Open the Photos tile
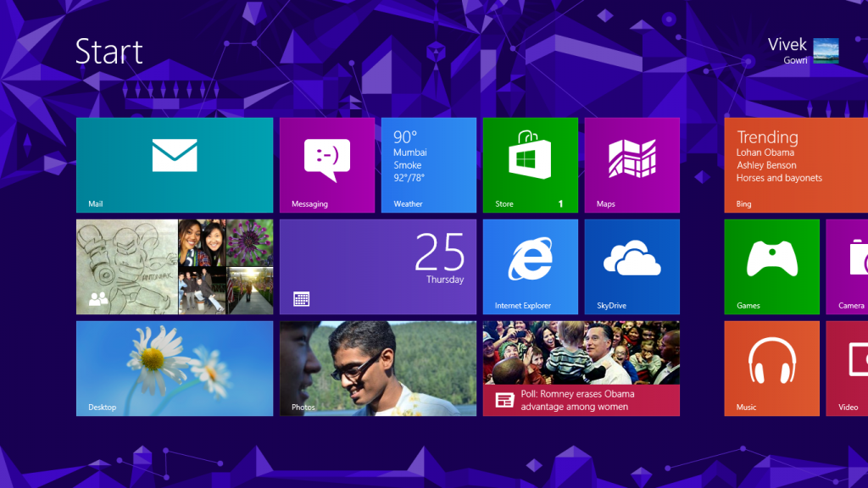Viewport: 868px width, 488px height. [x=377, y=369]
